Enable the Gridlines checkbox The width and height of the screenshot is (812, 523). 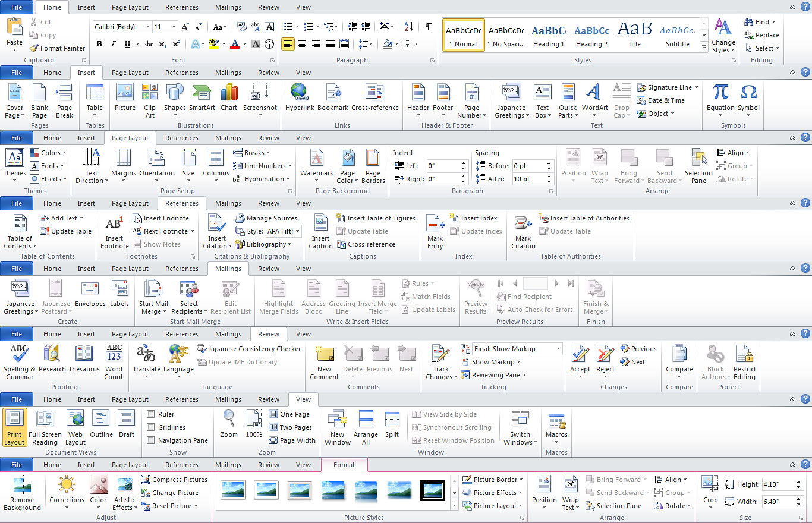click(151, 427)
